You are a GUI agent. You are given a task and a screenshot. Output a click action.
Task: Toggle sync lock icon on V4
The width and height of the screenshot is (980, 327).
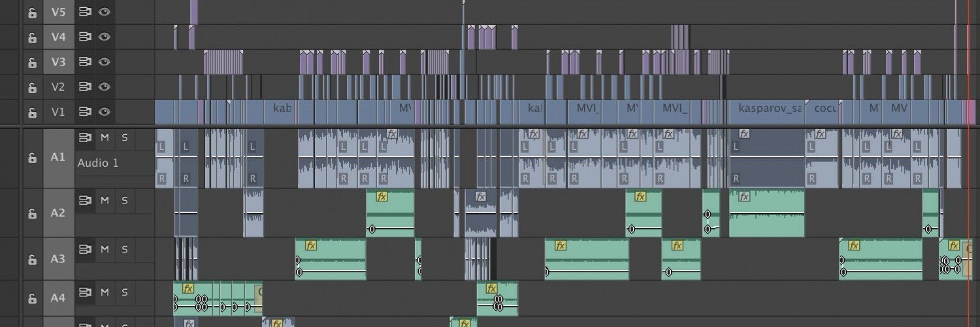click(x=84, y=37)
